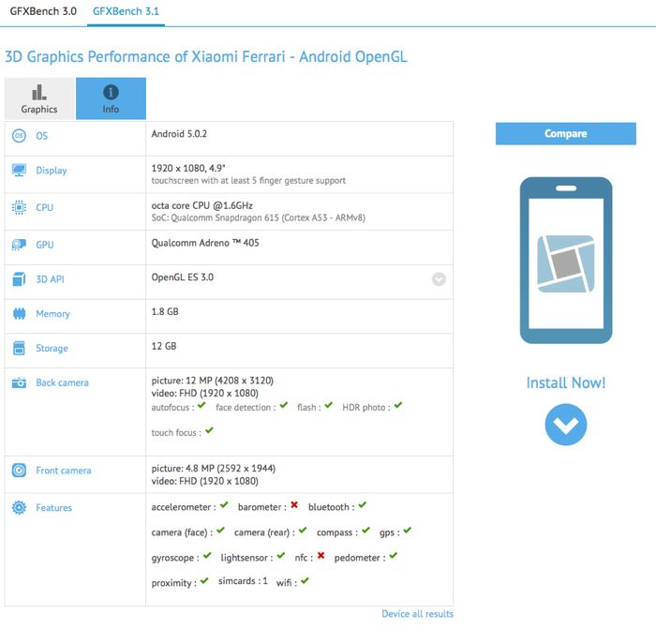Click the 12 GB storage value
This screenshot has height=644, width=656.
coord(164,346)
